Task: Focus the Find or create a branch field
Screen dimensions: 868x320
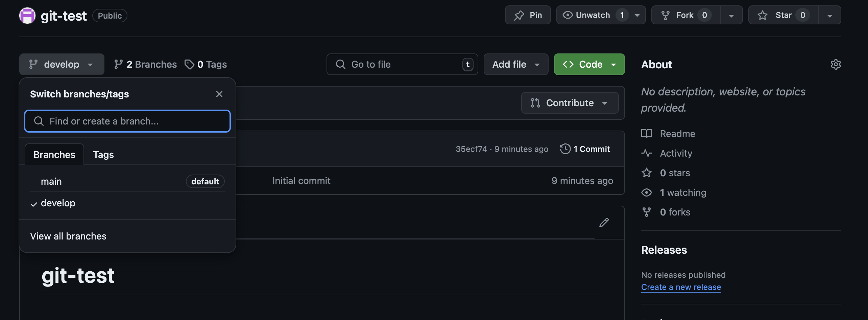Action: pos(127,121)
